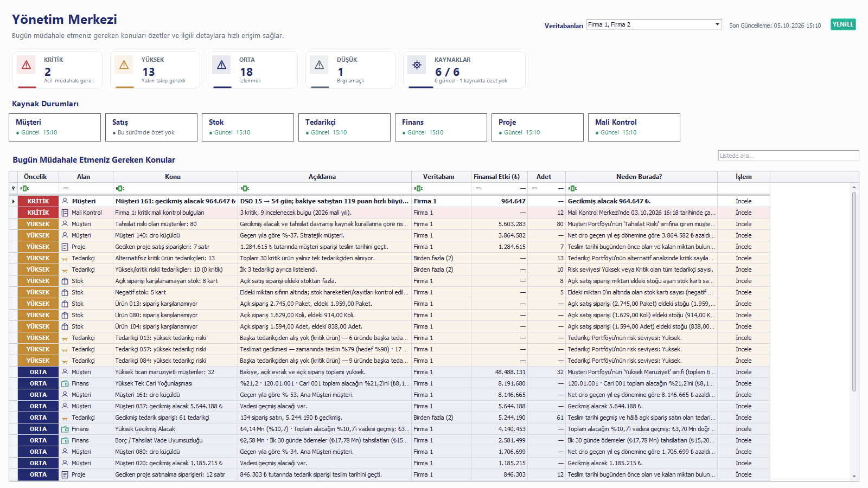The height and width of the screenshot is (488, 868).
Task: Click the equals filter icon under Alan column
Action: pos(66,188)
